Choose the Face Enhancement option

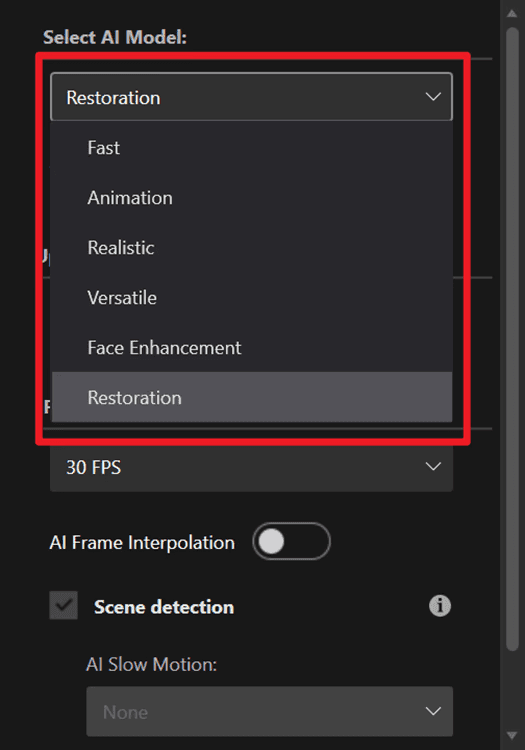pos(252,347)
